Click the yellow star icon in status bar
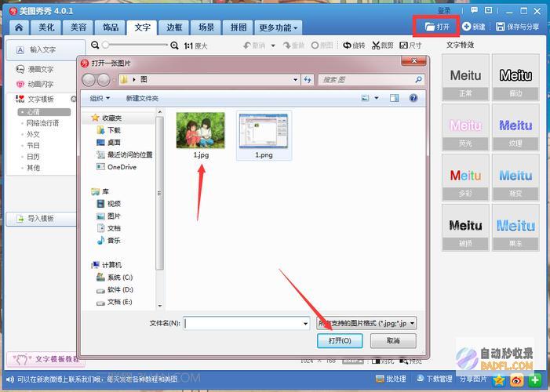The width and height of the screenshot is (550, 392). click(499, 380)
